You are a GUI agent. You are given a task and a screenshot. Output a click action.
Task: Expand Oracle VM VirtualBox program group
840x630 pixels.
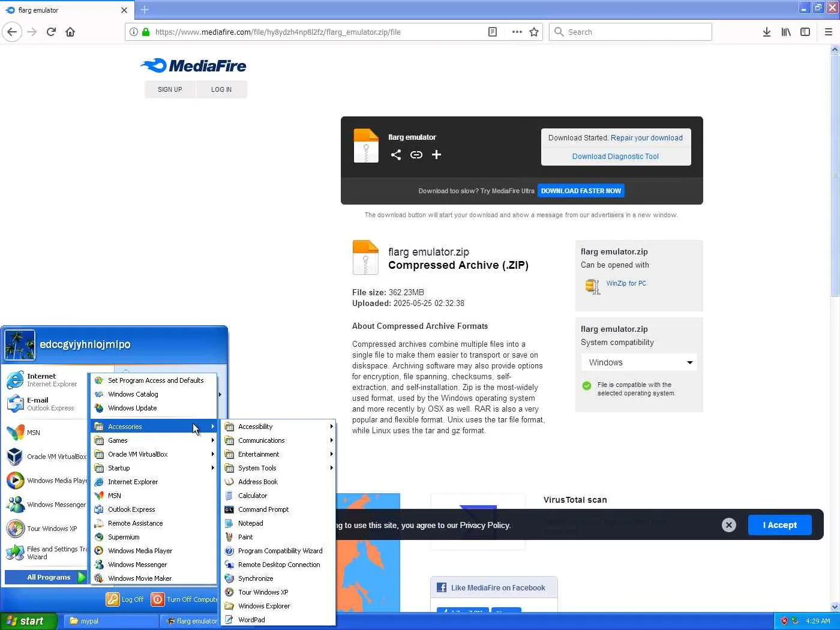[154, 454]
